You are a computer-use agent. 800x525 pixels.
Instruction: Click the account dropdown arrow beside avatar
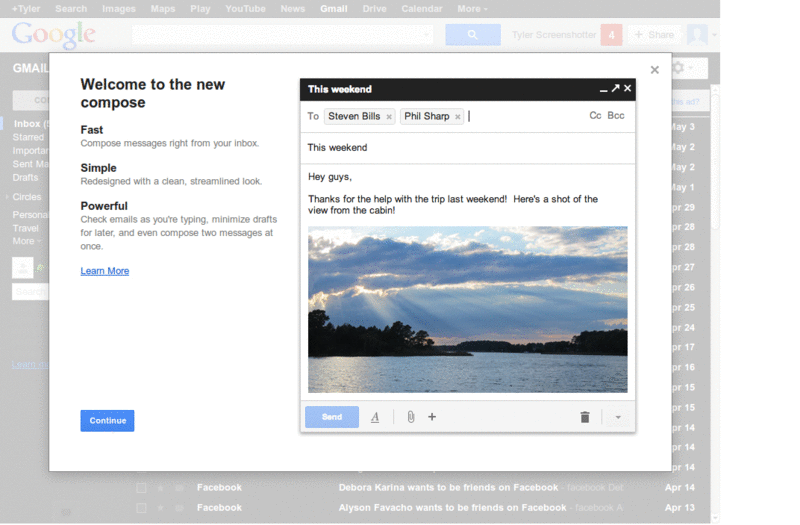pos(714,35)
